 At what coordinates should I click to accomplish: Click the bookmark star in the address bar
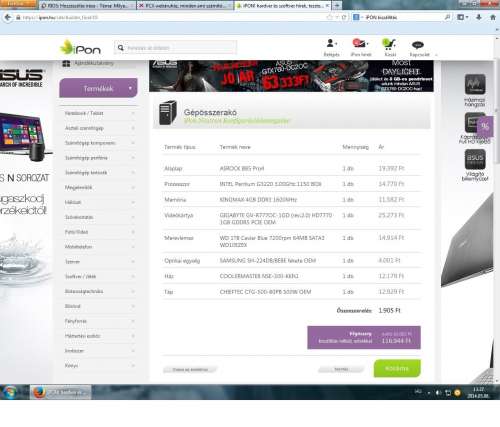coord(330,17)
